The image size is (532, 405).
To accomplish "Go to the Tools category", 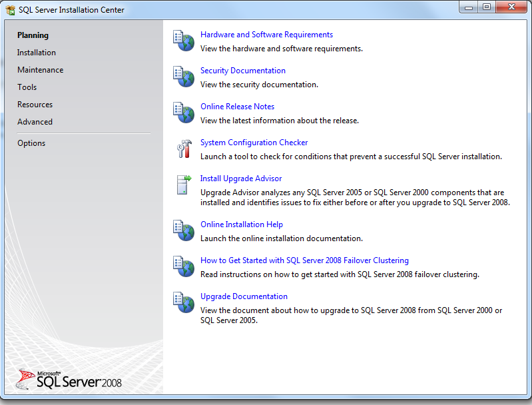I will [27, 87].
